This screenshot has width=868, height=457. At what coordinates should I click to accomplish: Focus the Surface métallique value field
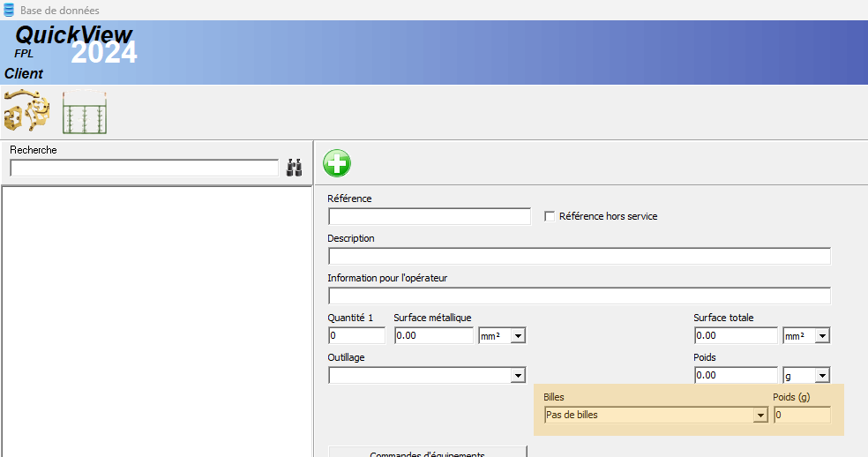click(433, 336)
